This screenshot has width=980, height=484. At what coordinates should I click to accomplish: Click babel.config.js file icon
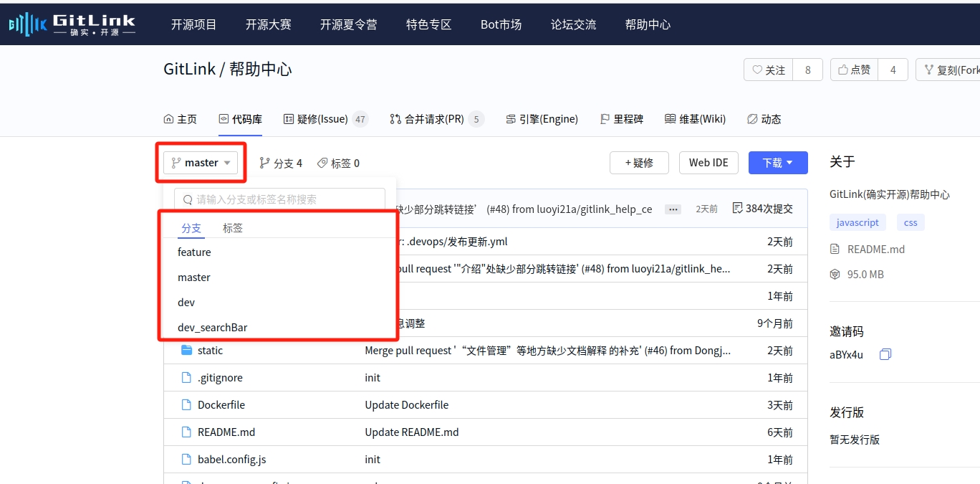pyautogui.click(x=186, y=459)
